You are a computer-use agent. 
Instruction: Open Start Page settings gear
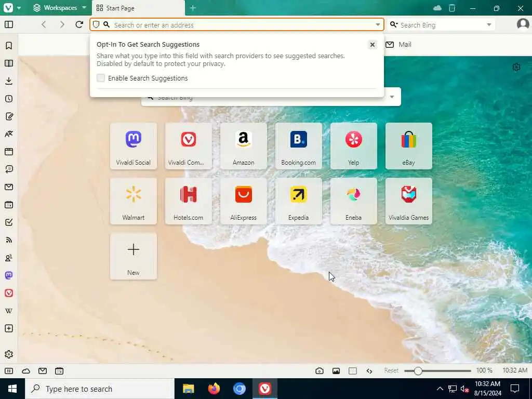pyautogui.click(x=516, y=67)
